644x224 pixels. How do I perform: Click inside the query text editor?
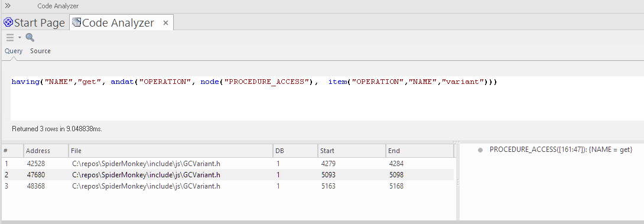tap(327, 98)
